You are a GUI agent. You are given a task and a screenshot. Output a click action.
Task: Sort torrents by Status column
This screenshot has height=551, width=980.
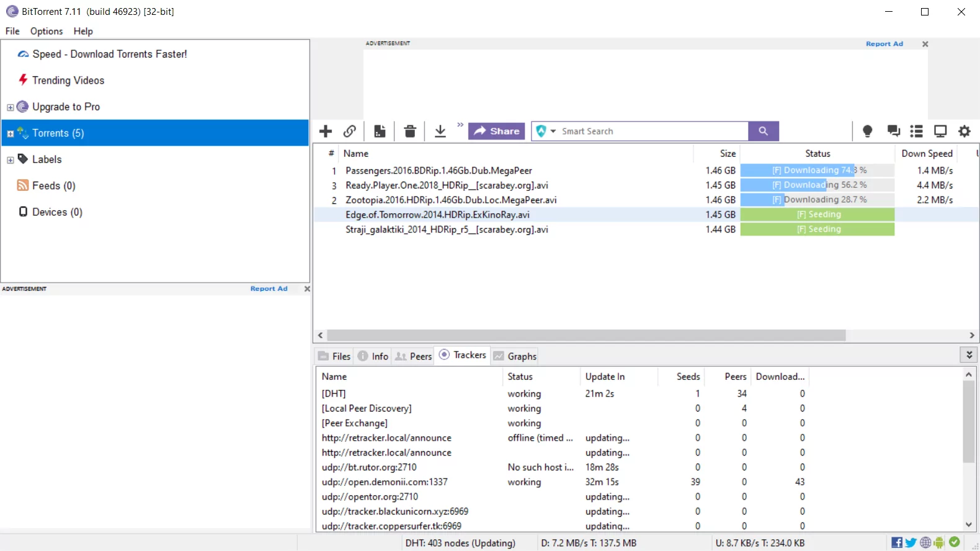point(817,153)
